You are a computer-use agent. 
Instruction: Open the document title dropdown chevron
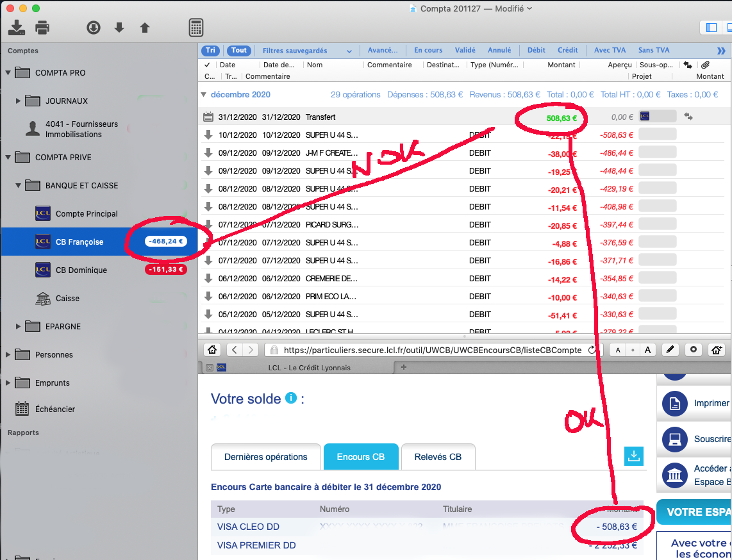point(529,8)
